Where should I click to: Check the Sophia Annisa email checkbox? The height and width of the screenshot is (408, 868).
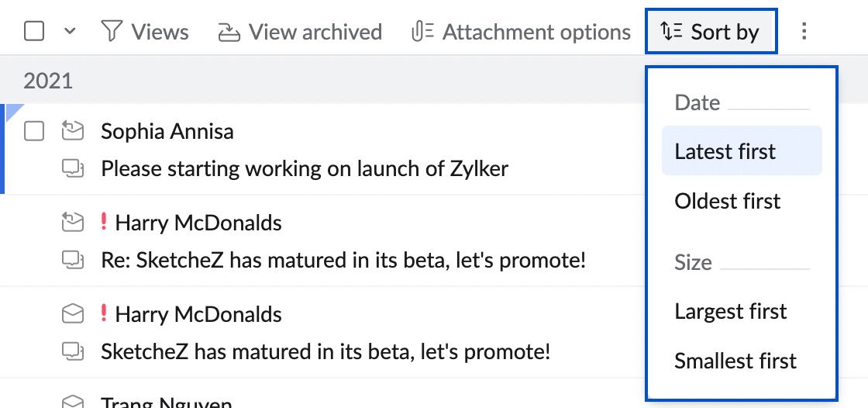pyautogui.click(x=34, y=132)
